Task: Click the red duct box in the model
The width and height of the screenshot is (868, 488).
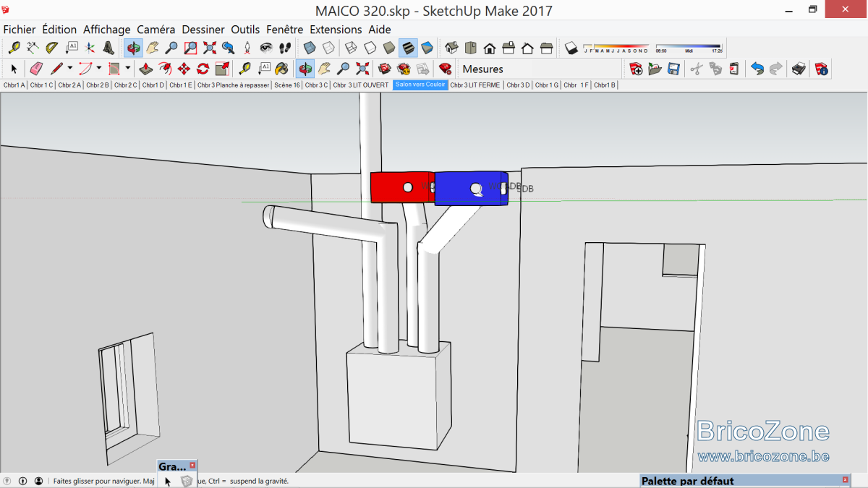Action: [402, 187]
